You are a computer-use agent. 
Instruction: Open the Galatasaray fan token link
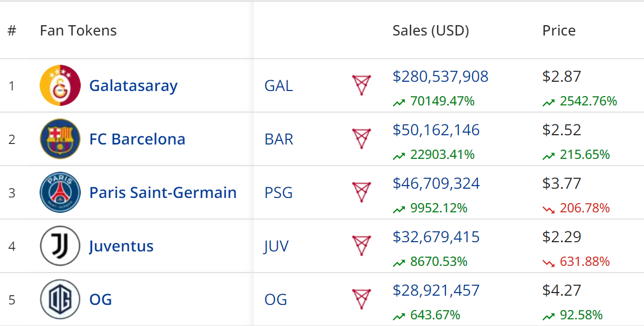pos(133,85)
